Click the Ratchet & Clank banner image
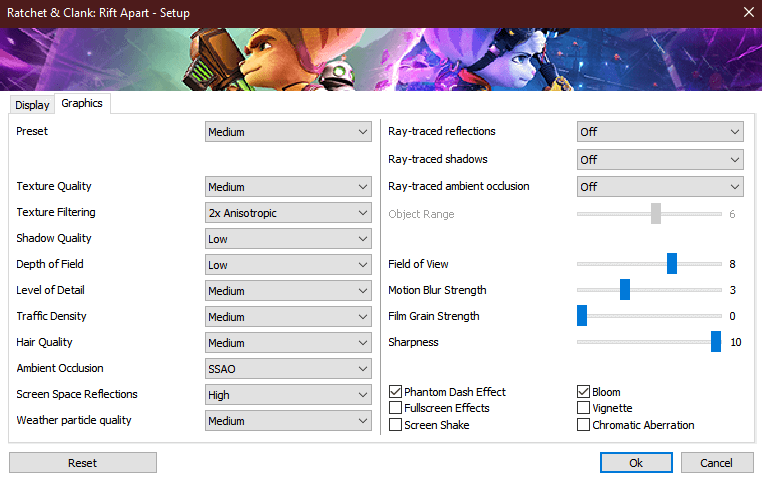Image resolution: width=762 pixels, height=483 pixels. point(381,59)
